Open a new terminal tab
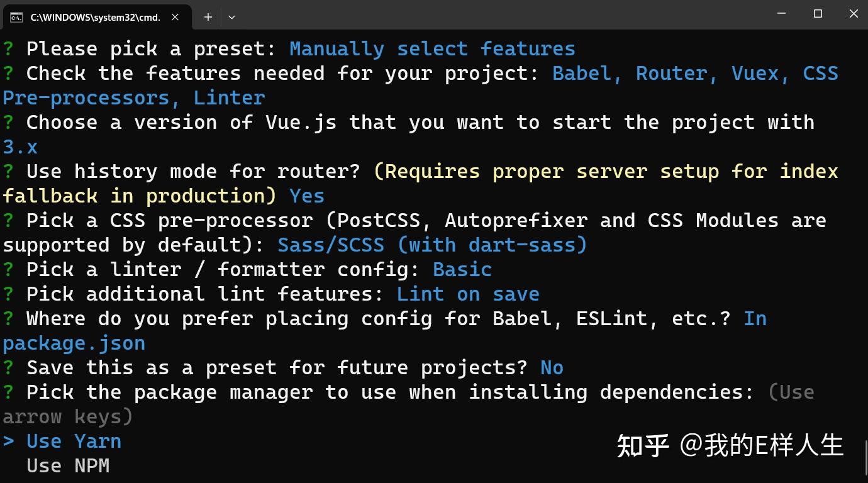Viewport: 868px width, 483px height. [208, 17]
